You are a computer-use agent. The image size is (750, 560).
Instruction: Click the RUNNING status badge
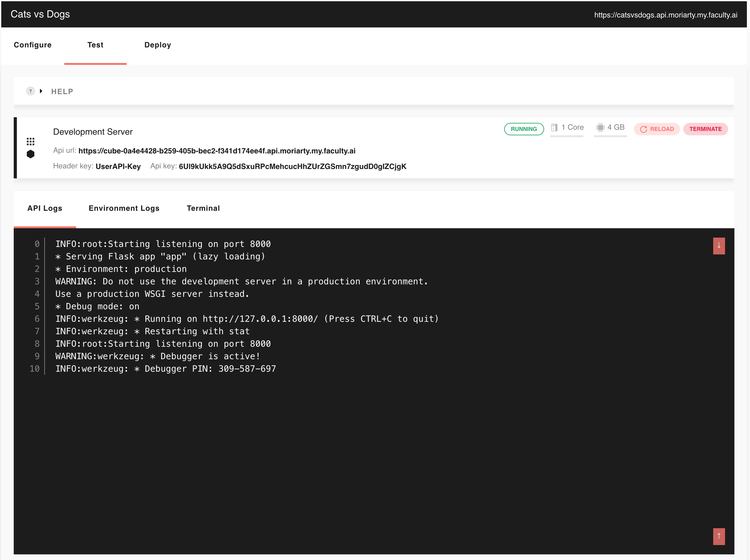tap(524, 129)
